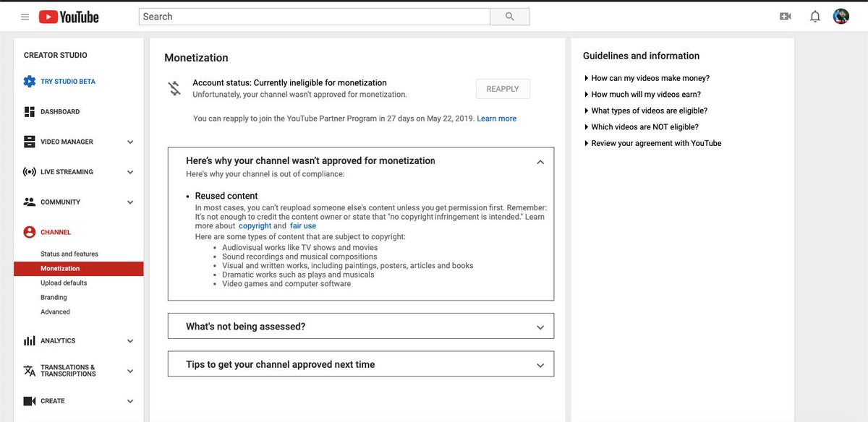Select Monetization in channel menu
Viewport: 868px width, 422px height.
click(x=79, y=269)
